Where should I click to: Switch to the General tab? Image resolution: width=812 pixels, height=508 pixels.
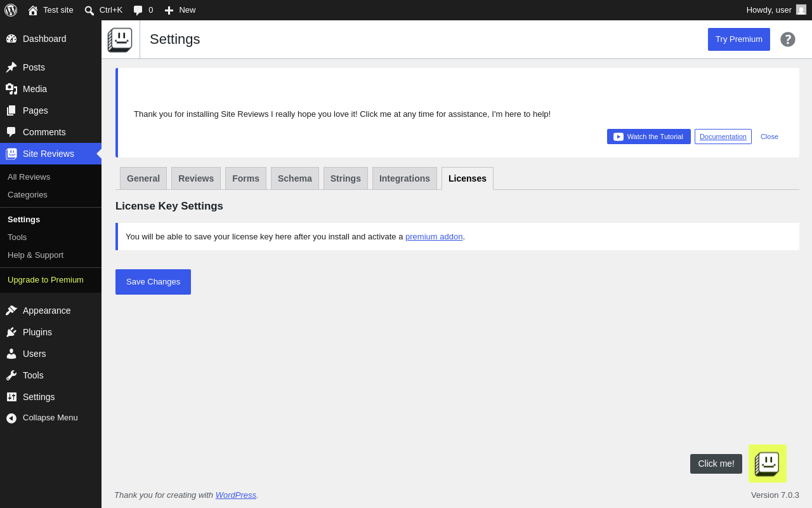(143, 178)
